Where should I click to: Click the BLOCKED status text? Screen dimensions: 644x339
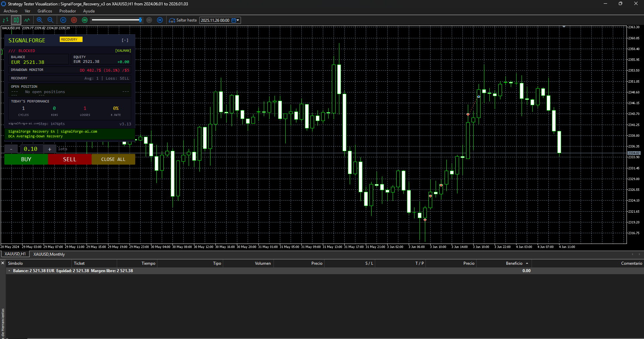[27, 51]
